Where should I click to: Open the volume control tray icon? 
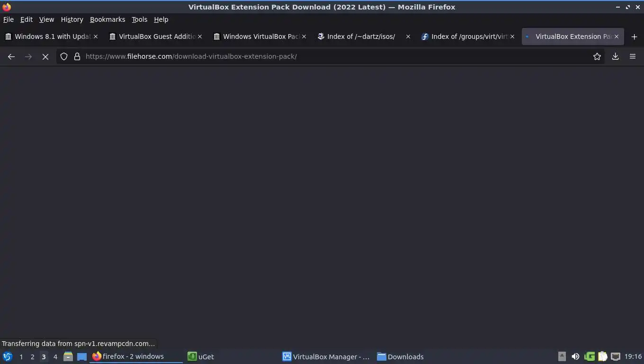(x=575, y=356)
